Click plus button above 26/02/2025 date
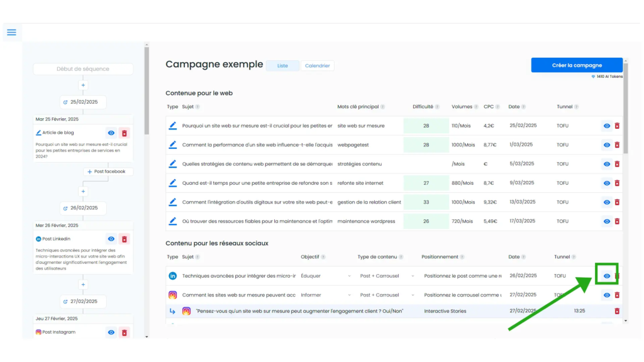Image resolution: width=644 pixels, height=362 pixels. (83, 191)
